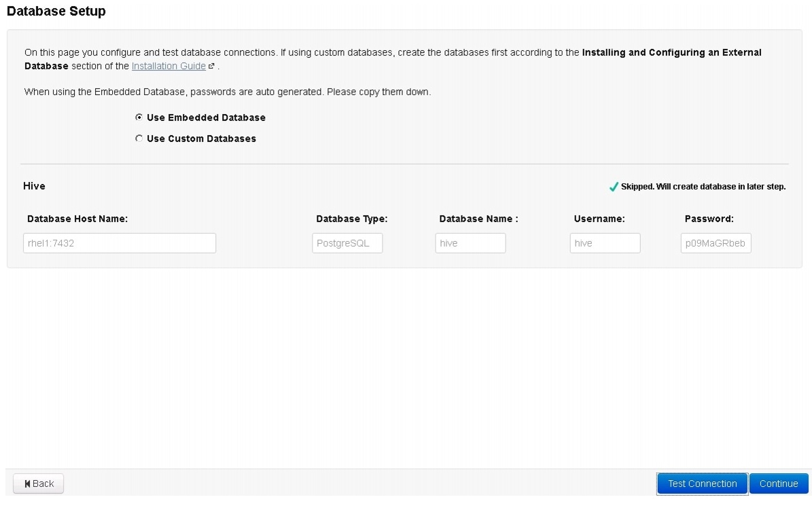Click the "Skipped. Will create database" status text

click(703, 187)
